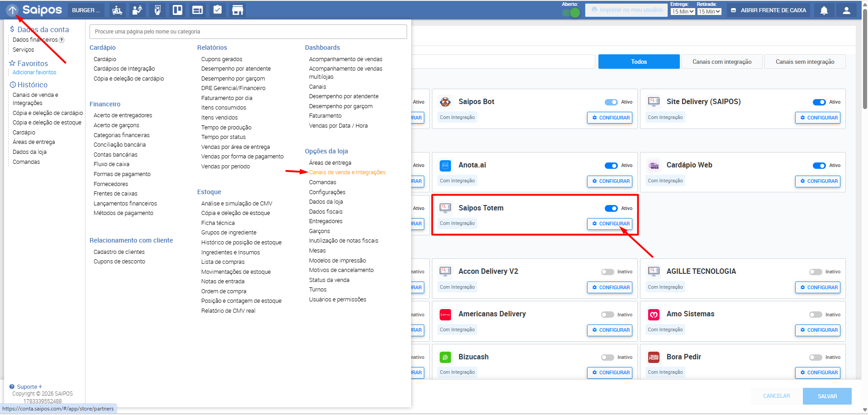The height and width of the screenshot is (415, 868).
Task: Expand the Suporte + section
Action: [29, 387]
